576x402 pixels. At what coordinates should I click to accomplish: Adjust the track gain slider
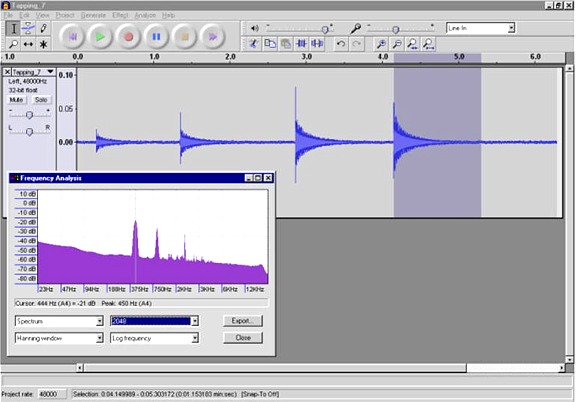coord(29,115)
